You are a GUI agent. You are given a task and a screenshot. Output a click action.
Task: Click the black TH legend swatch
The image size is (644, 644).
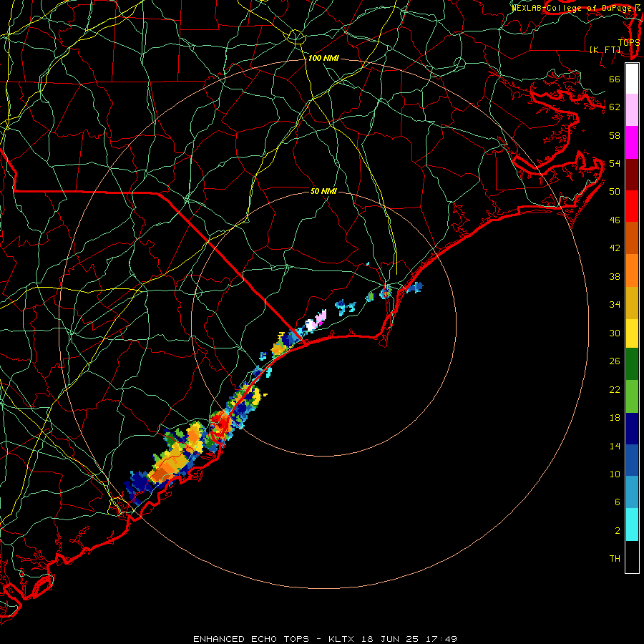(632, 557)
